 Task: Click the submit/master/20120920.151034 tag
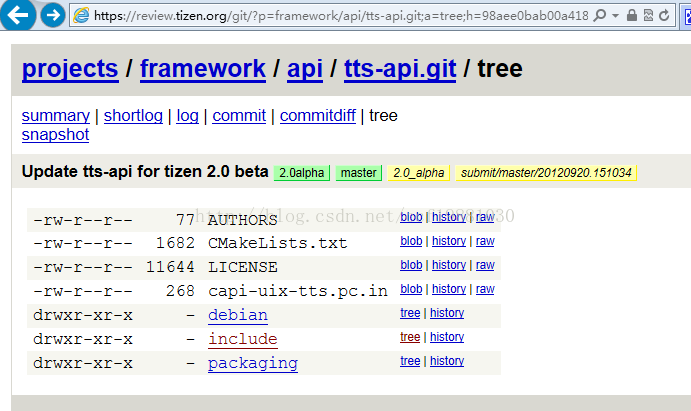point(546,173)
